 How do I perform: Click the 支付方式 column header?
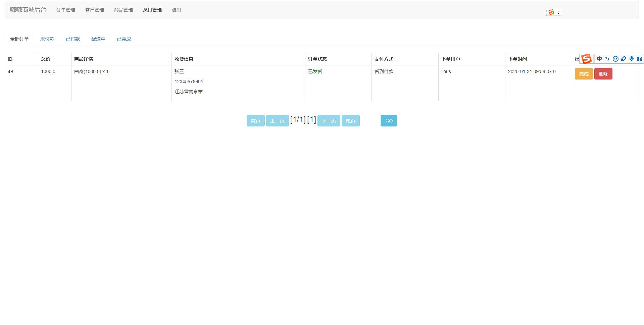(x=384, y=59)
